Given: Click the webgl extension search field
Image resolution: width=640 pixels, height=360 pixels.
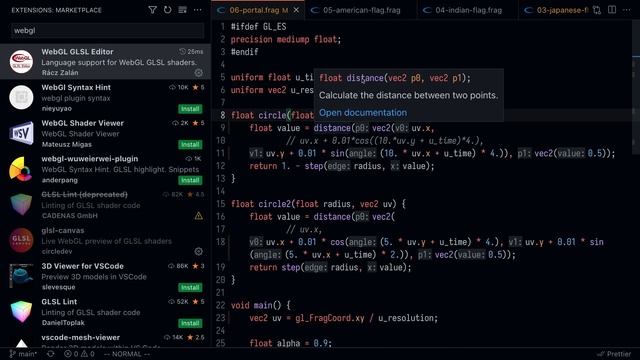Looking at the screenshot, I should coord(107,31).
